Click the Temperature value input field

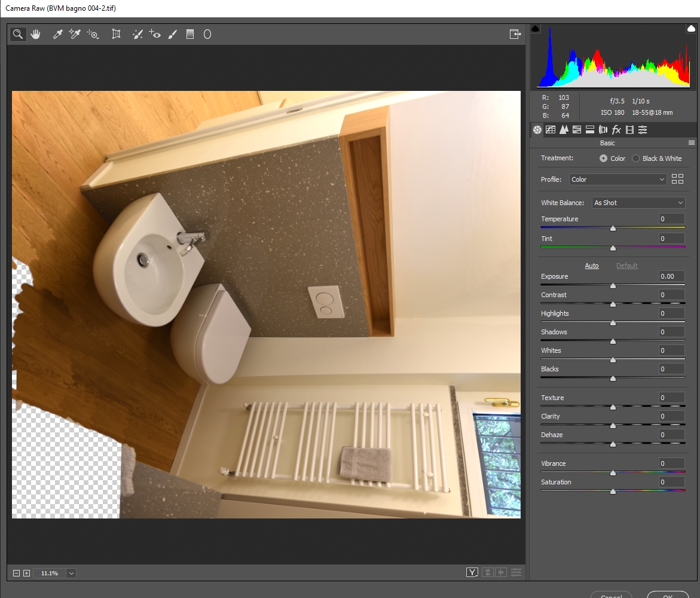coord(671,219)
